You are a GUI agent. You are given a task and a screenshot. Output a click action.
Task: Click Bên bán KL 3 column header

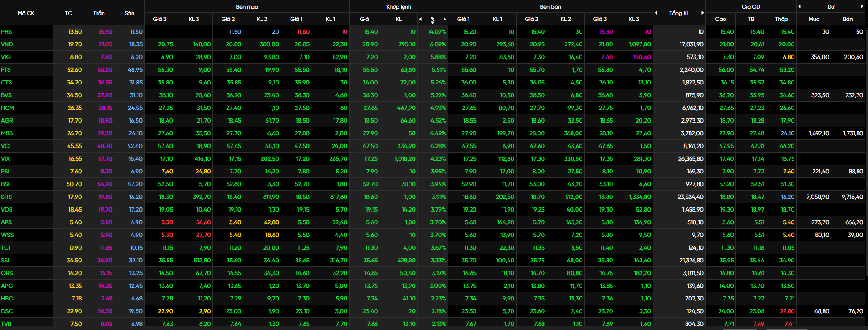point(634,19)
